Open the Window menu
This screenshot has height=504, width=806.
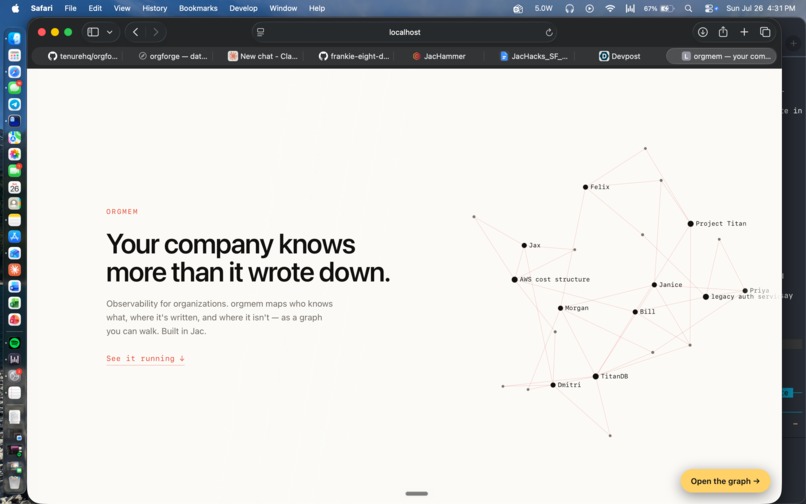pyautogui.click(x=283, y=8)
